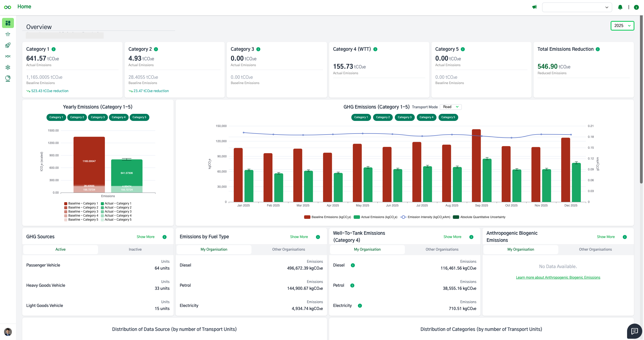Open the 2025 year dropdown
This screenshot has width=644, height=340.
tap(622, 26)
